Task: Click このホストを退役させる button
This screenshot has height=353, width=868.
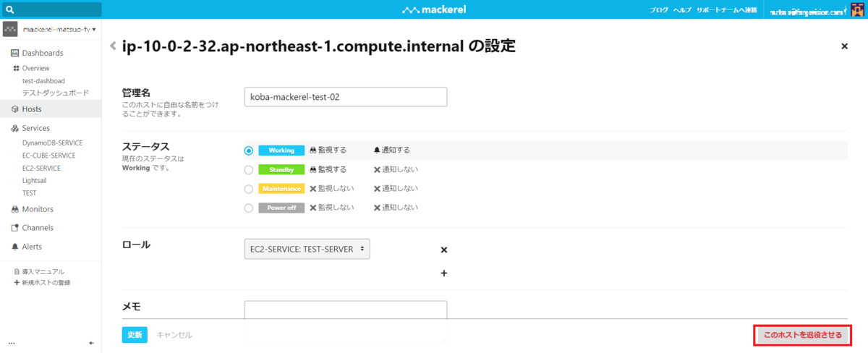Action: (x=803, y=336)
